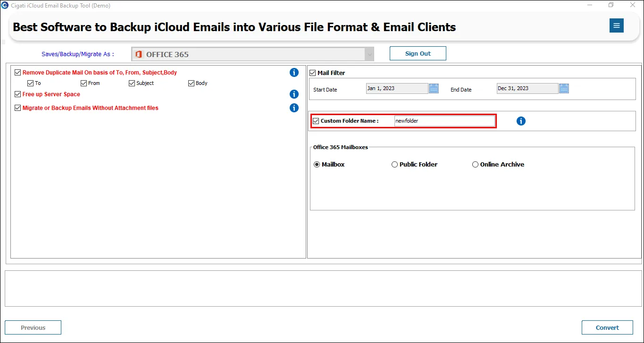Click the Saves/Backup/Migrate As label
The width and height of the screenshot is (644, 343).
tap(78, 54)
